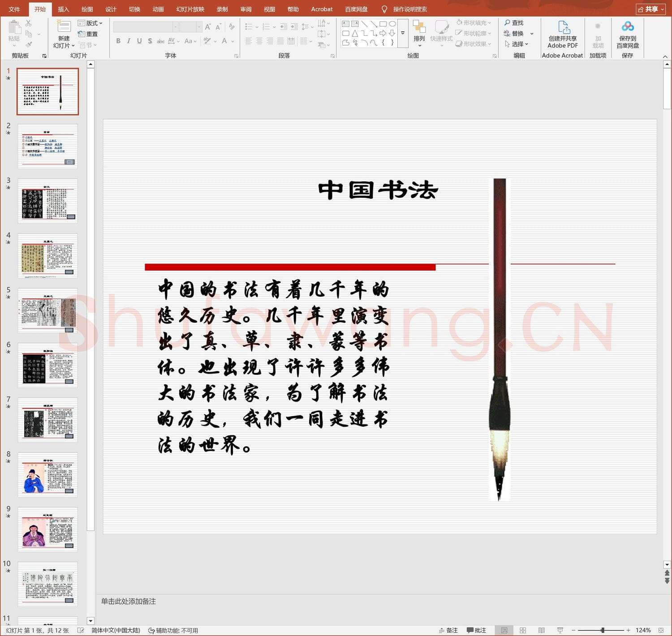672x636 pixels.
Task: Click the Slide Show icon in status bar
Action: pos(560,630)
